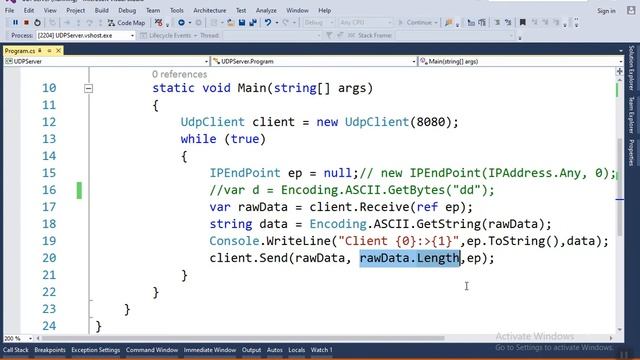Image resolution: width=640 pixels, height=360 pixels.
Task: Open the File menu
Action: click(10, 11)
